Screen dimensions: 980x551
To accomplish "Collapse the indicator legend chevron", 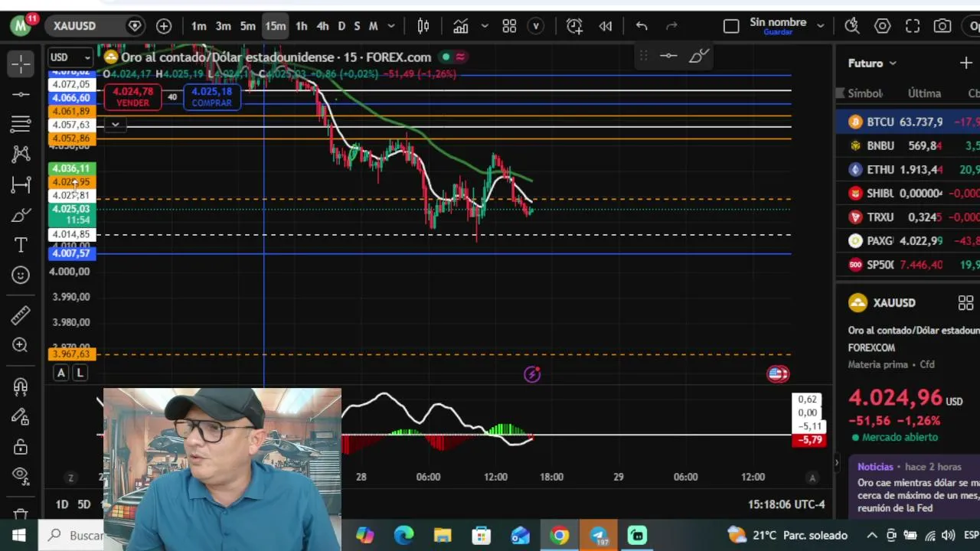I will tap(115, 125).
